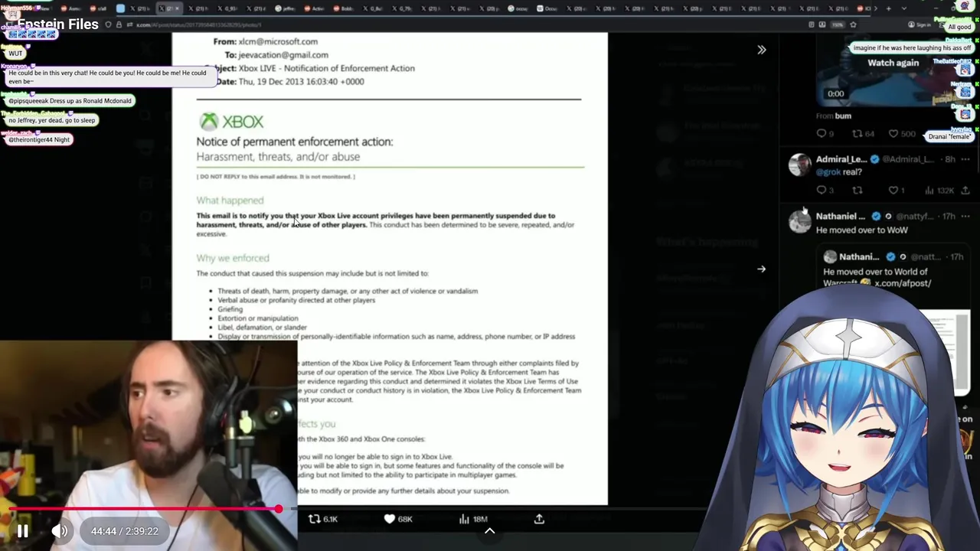
Task: Repost the post showing 6.1K reposts
Action: click(322, 519)
